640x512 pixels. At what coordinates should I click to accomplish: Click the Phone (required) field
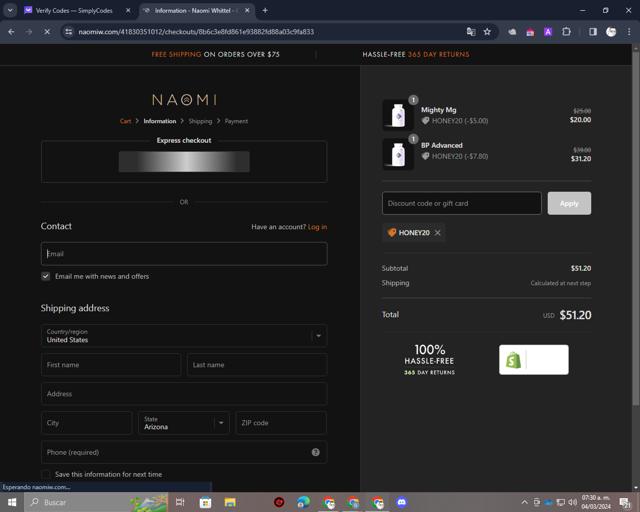[184, 452]
